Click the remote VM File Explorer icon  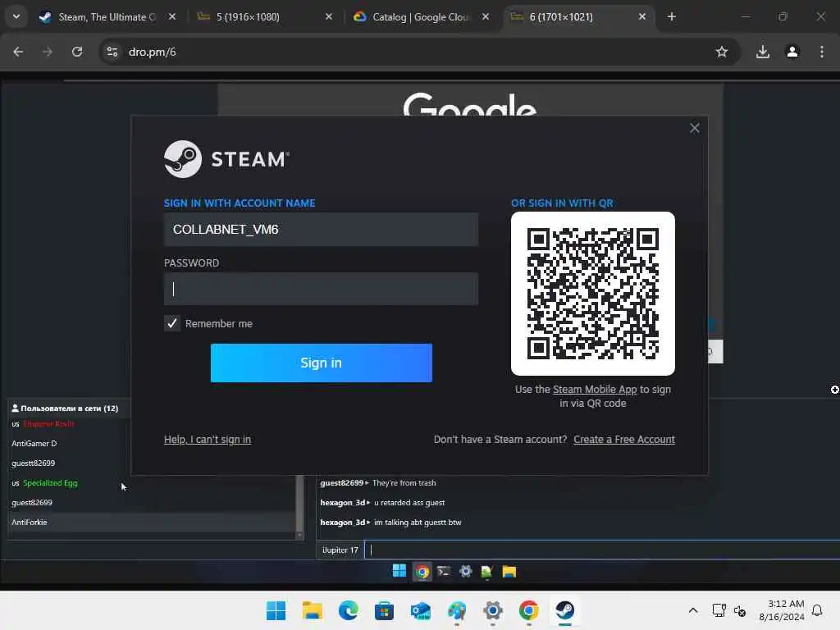coord(509,572)
